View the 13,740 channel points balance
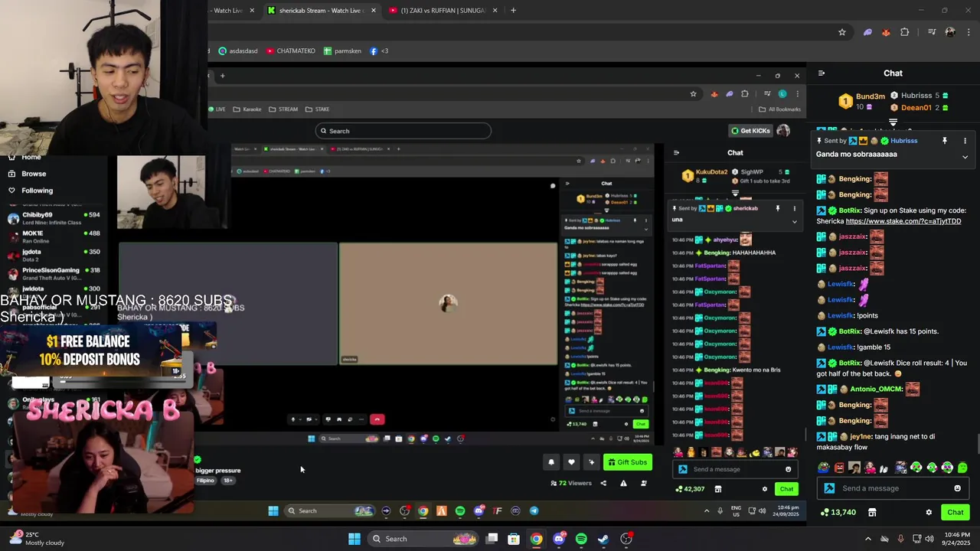This screenshot has height=551, width=980. pyautogui.click(x=838, y=512)
